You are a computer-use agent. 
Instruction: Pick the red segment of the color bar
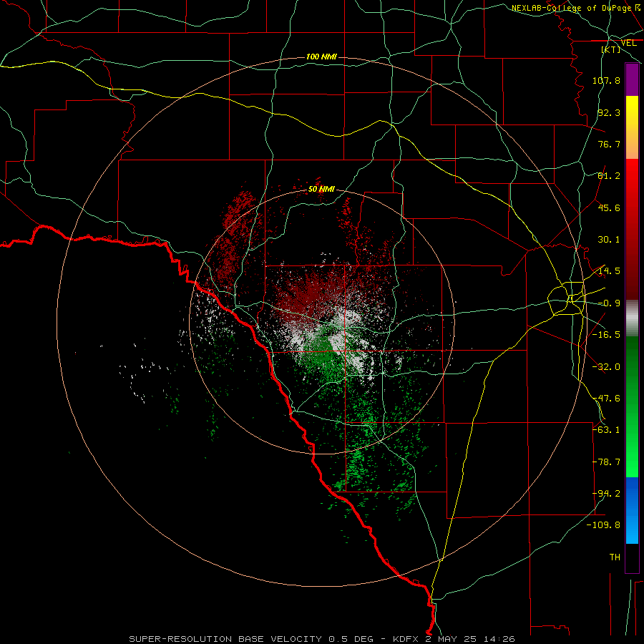tap(632, 229)
